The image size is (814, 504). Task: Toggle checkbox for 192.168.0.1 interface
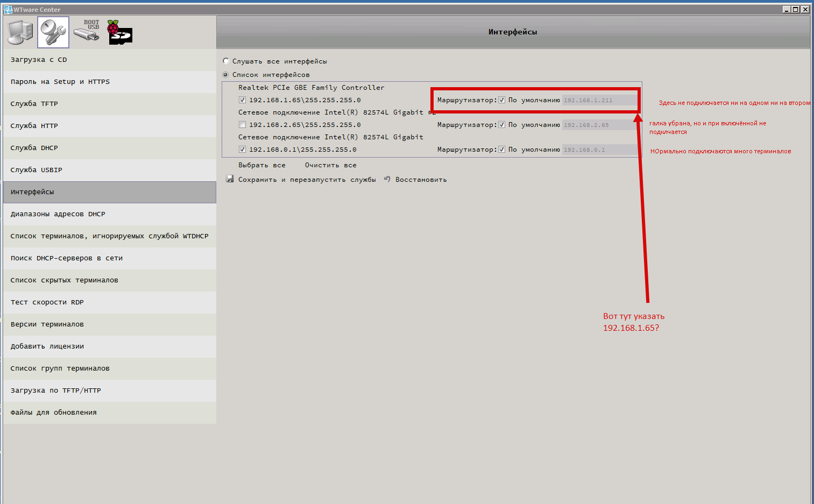pos(242,150)
